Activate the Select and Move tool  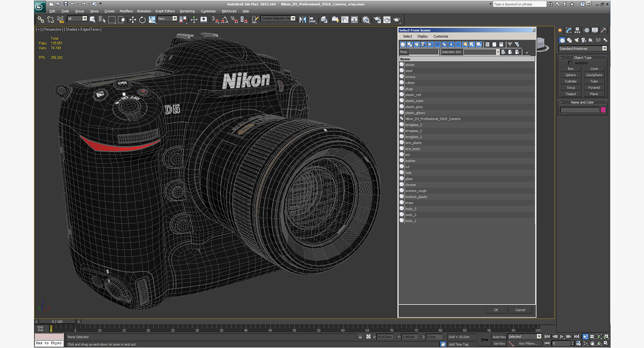click(x=132, y=20)
